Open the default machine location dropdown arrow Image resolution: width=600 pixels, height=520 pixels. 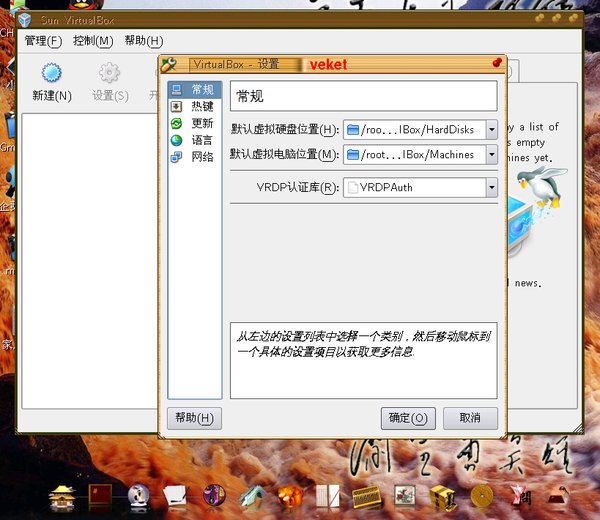point(492,155)
